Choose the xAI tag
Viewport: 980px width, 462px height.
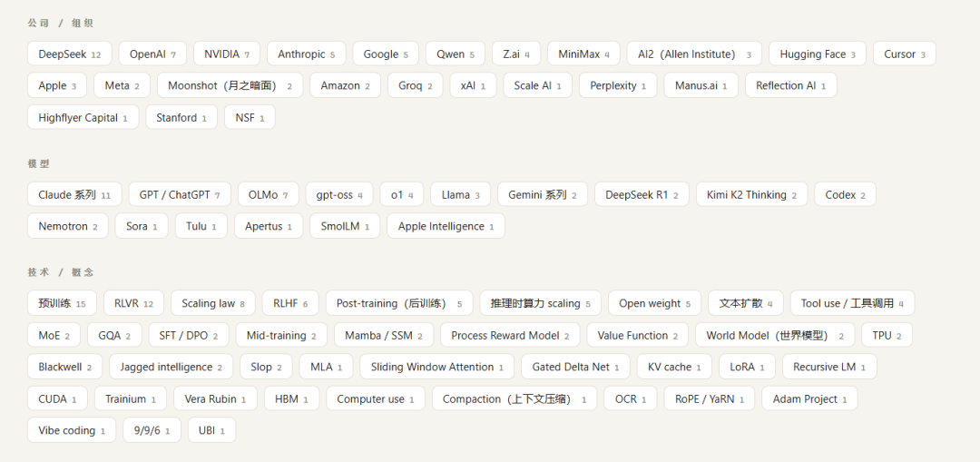[x=473, y=85]
